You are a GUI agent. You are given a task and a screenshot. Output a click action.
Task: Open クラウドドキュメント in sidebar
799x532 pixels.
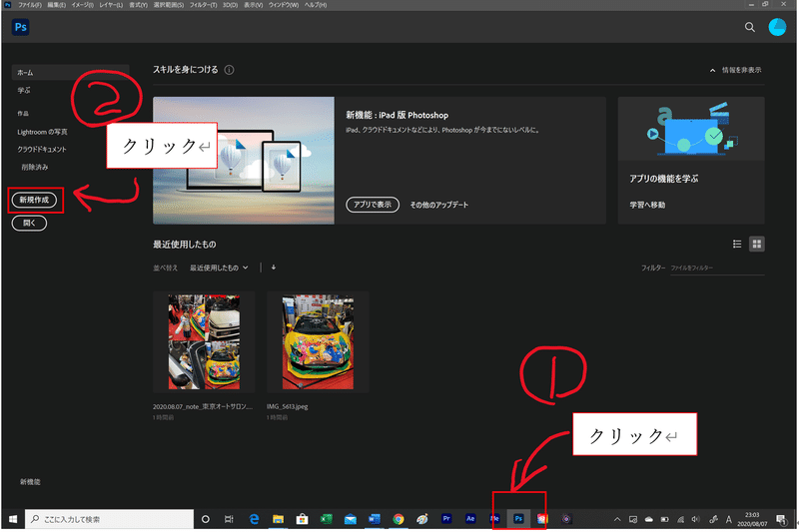[42, 149]
